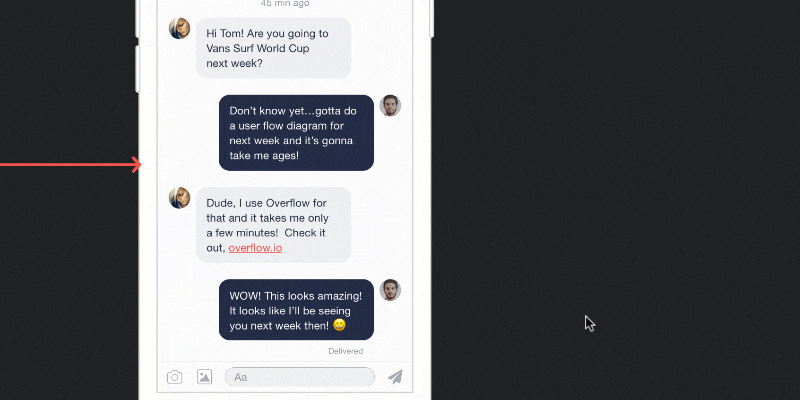This screenshot has width=800, height=400.
Task: Click the man's avatar next to "WOW!" message
Action: click(x=390, y=290)
